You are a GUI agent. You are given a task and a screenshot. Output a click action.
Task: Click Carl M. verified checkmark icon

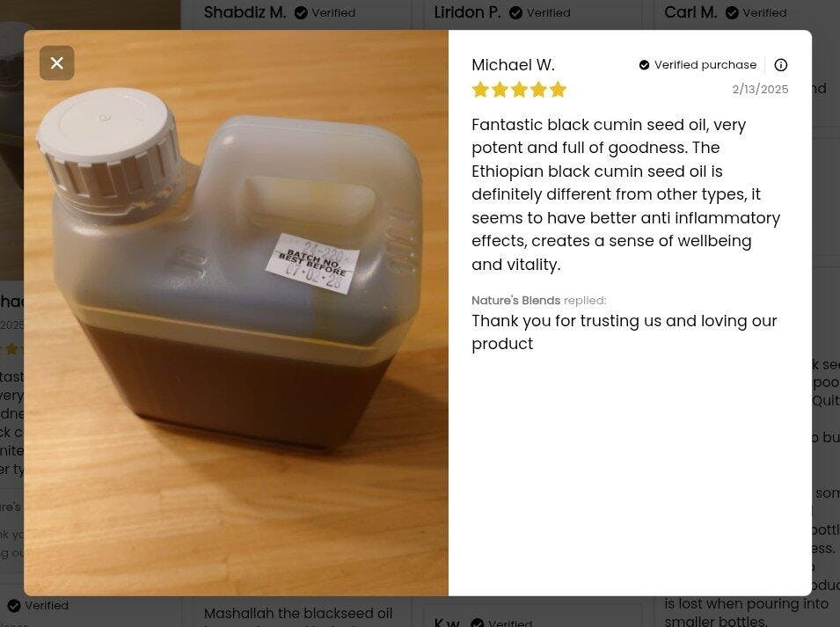coord(732,13)
